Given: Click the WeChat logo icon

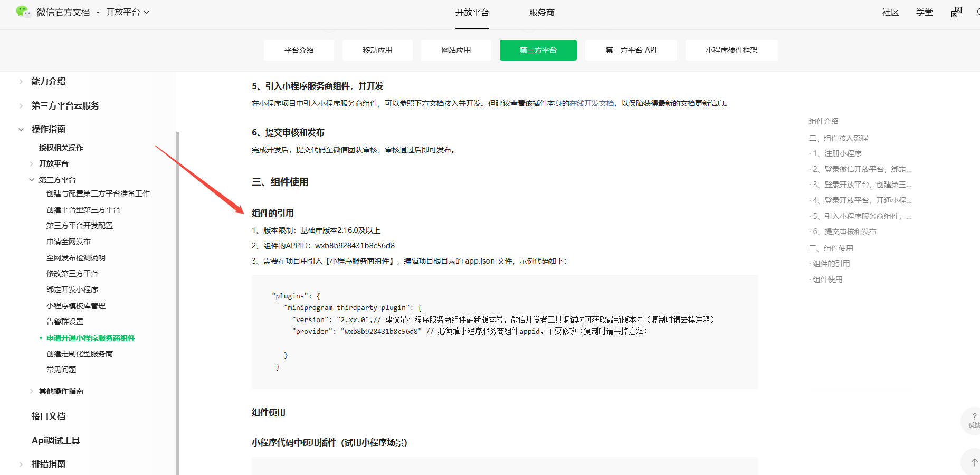Looking at the screenshot, I should point(23,12).
